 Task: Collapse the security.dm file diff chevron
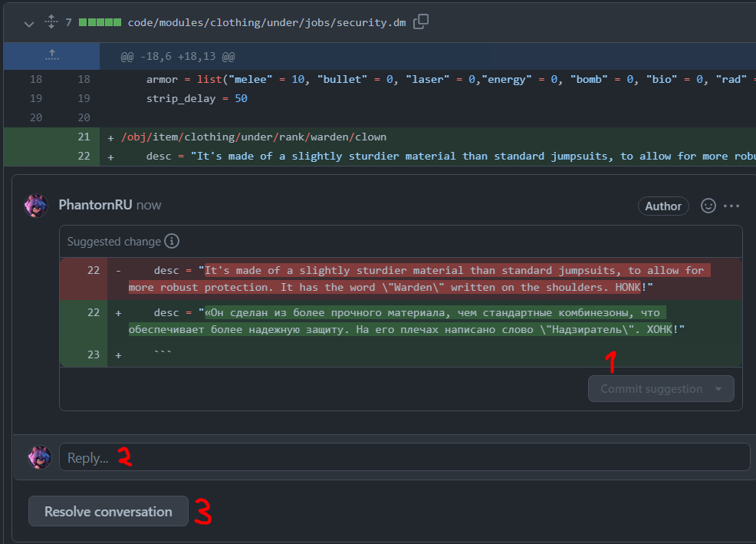(x=29, y=24)
